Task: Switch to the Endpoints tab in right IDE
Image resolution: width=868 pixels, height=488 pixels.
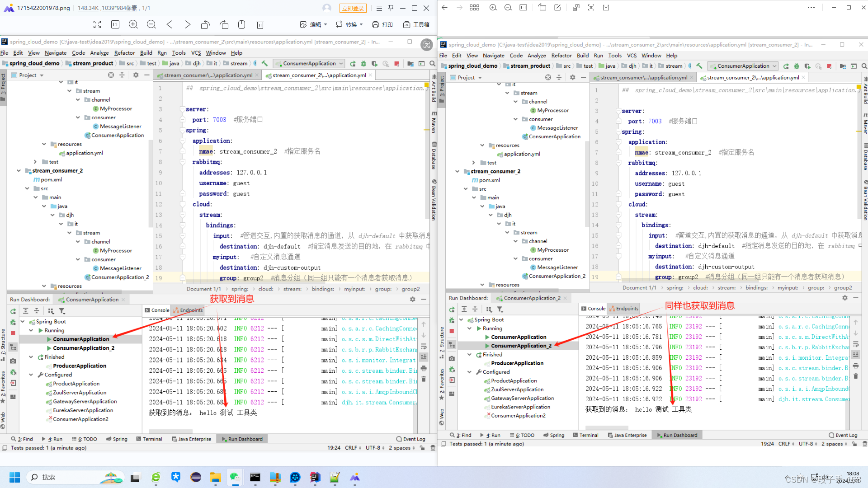Action: [624, 309]
